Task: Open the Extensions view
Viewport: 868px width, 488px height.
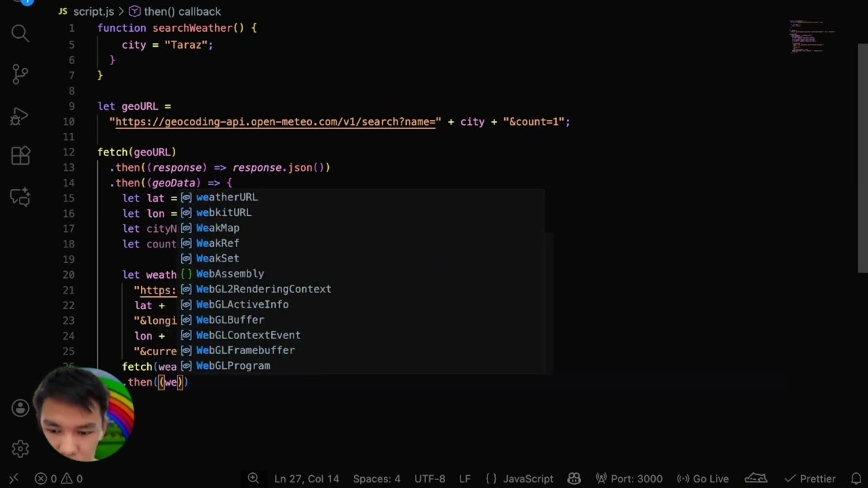Action: (20, 155)
